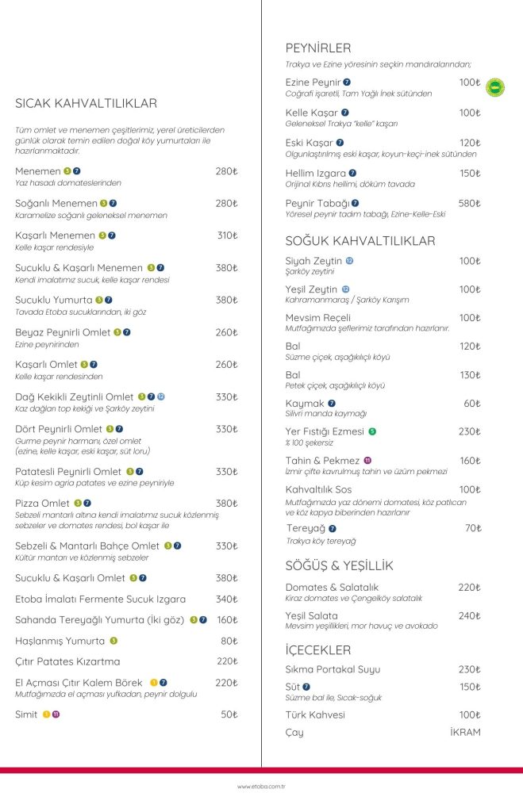Click the allergen 12 icon next to Siyah Zeytin
Image resolution: width=523 pixels, height=812 pixels.
[x=349, y=261]
